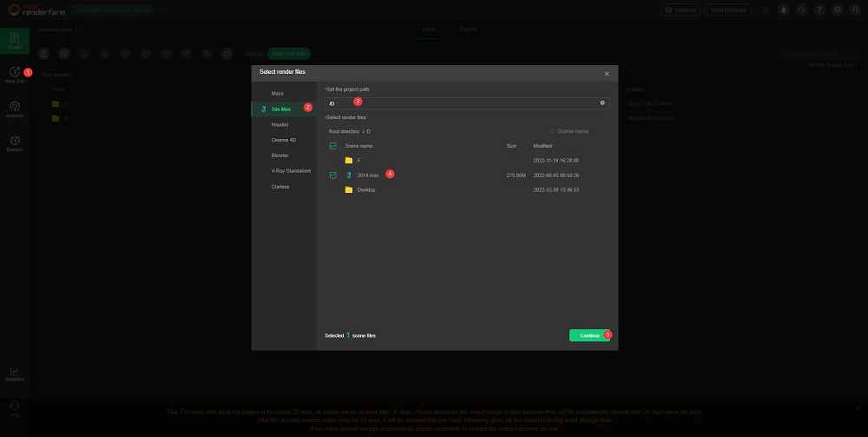Click the Fox Renderfarm logo
This screenshot has width=868, height=437.
tap(36, 10)
